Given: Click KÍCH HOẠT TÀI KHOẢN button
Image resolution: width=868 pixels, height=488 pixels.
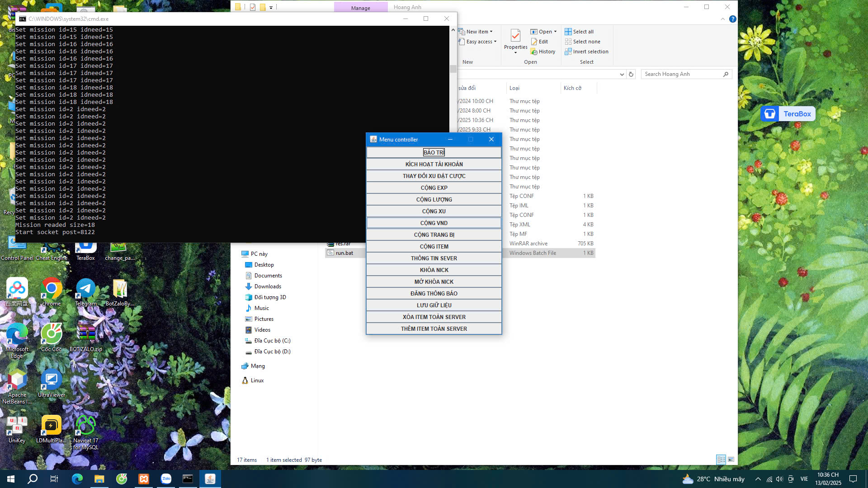Looking at the screenshot, I should tap(434, 164).
